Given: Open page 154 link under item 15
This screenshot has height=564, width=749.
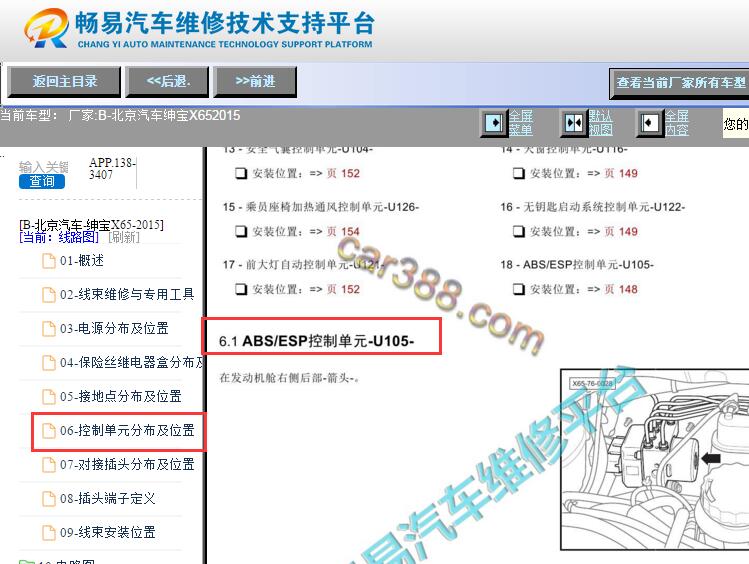Looking at the screenshot, I should click(x=343, y=232).
